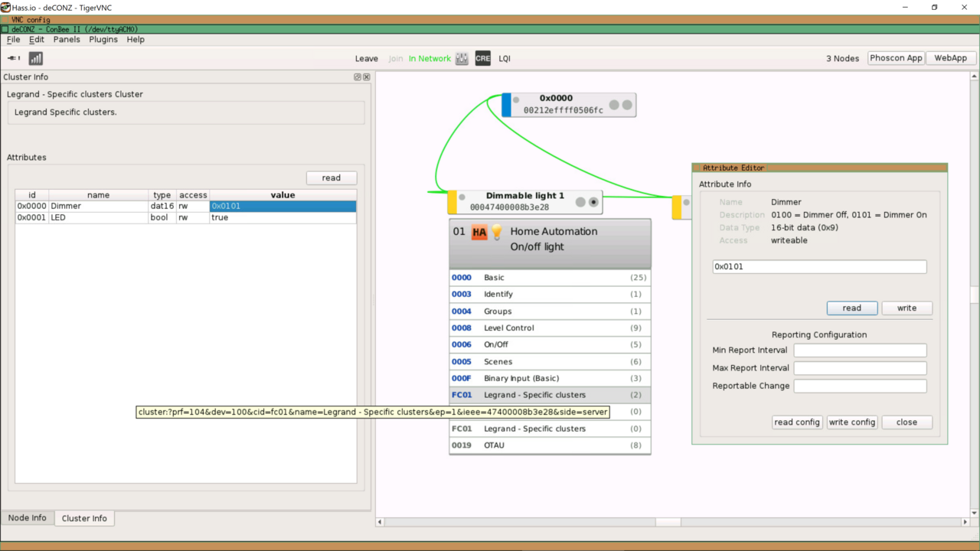Click write in the Attribute Editor
Image resolution: width=980 pixels, height=551 pixels.
[906, 308]
